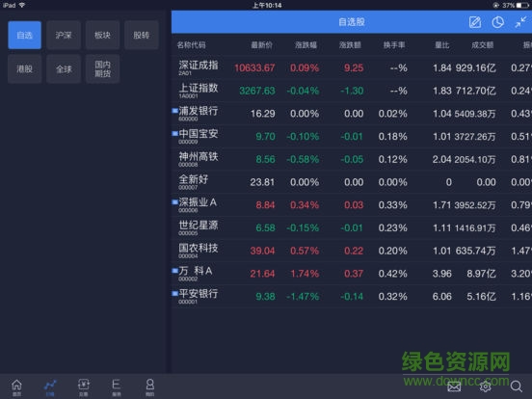This screenshot has height=399, width=532.
Task: Open the user profile tab icon
Action: (x=150, y=387)
